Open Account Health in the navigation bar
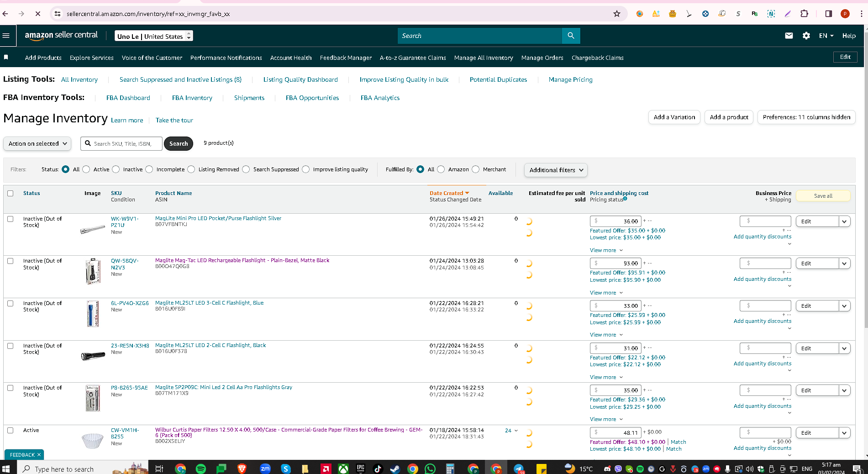Viewport: 868px width, 474px height. (291, 58)
